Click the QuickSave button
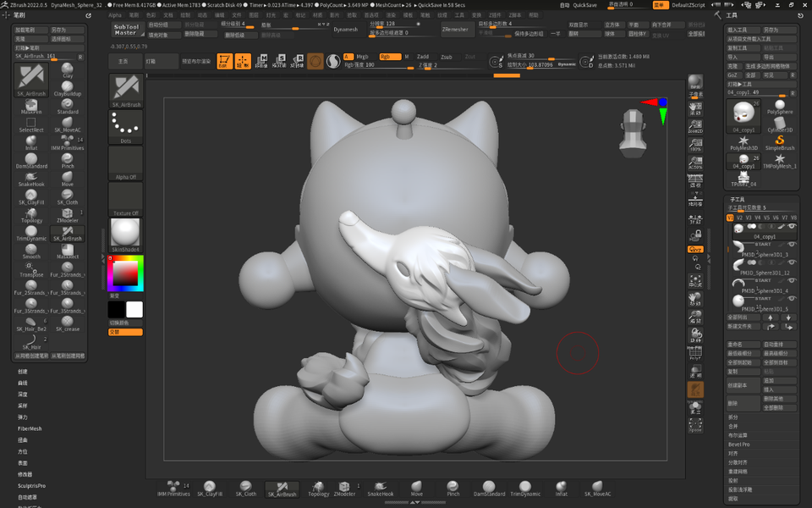This screenshot has height=508, width=812. click(x=584, y=5)
